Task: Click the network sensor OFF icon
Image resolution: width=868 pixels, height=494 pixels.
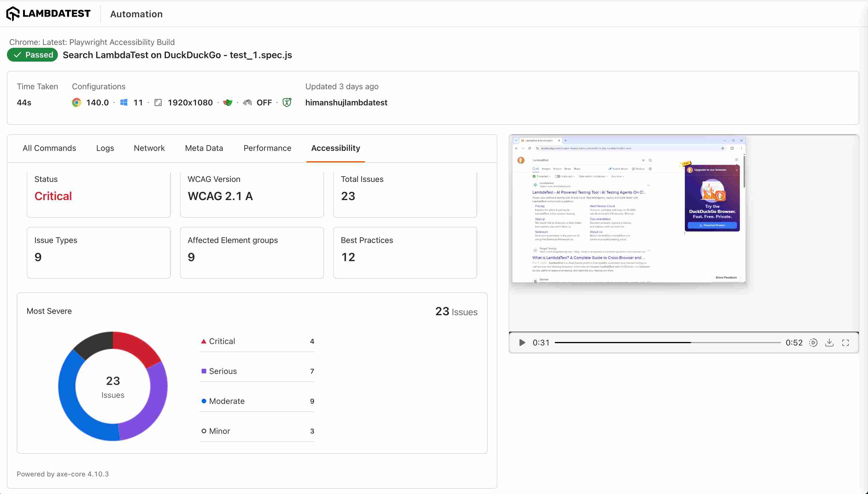Action: (x=247, y=103)
